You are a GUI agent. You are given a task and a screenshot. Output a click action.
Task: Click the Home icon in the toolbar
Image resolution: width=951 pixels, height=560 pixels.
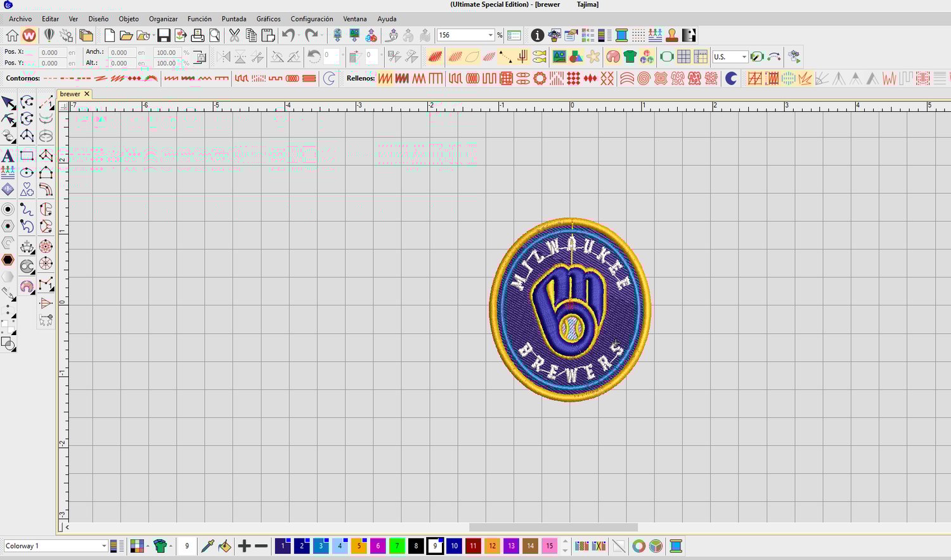click(12, 35)
